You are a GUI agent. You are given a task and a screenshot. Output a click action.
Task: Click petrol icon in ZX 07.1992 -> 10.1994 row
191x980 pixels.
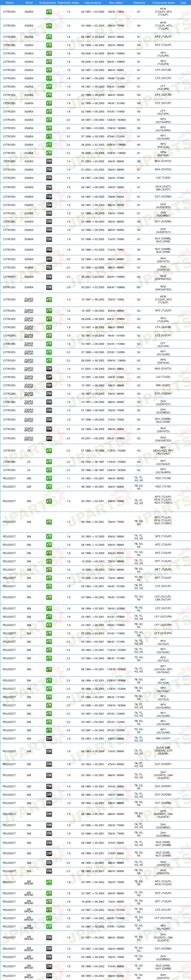point(49,450)
